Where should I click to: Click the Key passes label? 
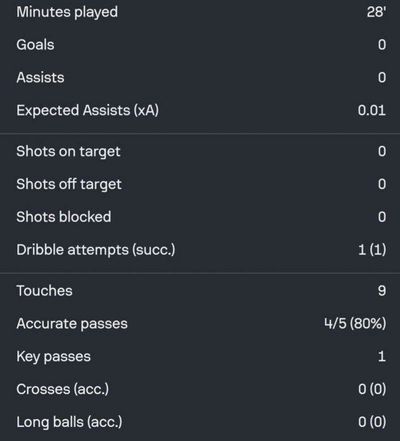[53, 357]
